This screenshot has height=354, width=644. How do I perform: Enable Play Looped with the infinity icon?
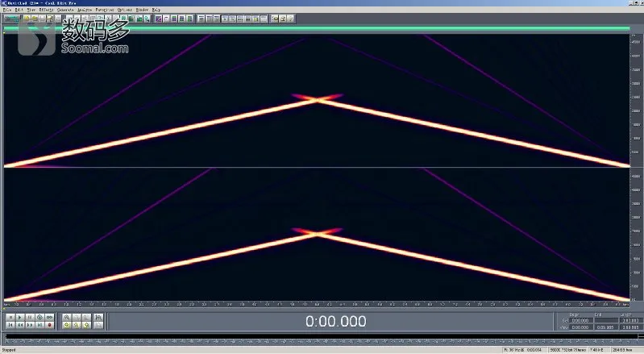50,318
